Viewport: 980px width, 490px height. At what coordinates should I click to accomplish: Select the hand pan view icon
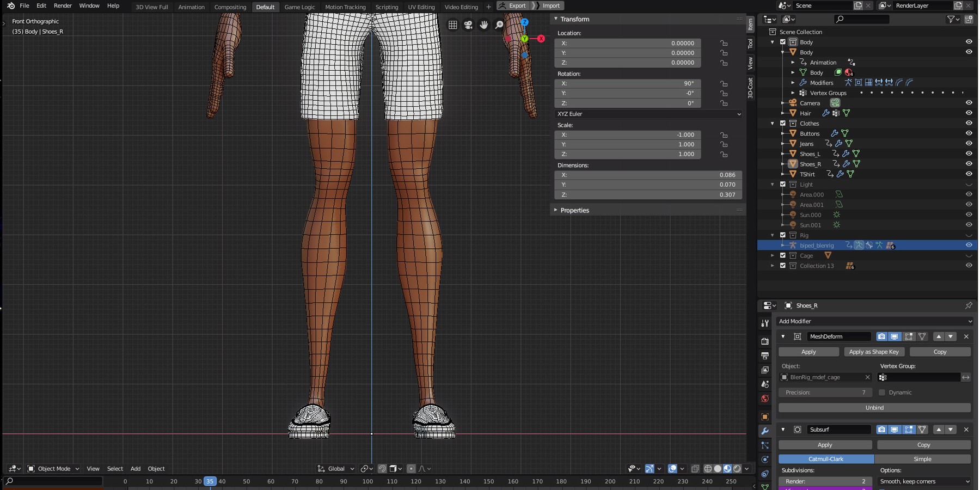(483, 25)
